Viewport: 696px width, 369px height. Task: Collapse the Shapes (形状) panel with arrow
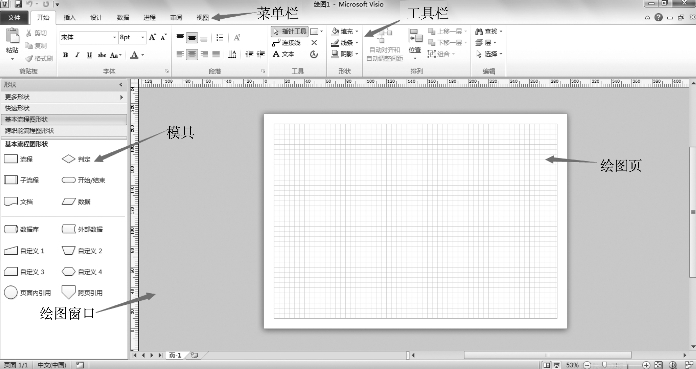coord(121,84)
